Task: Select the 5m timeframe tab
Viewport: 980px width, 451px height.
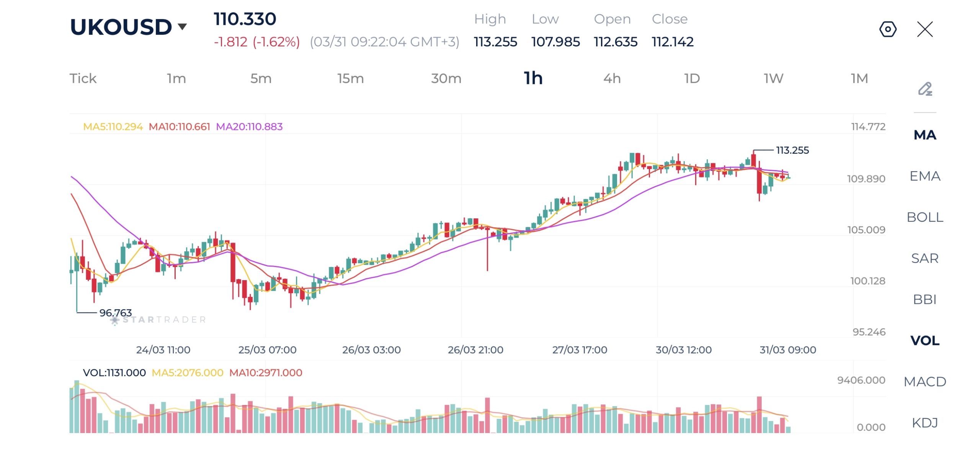Action: pyautogui.click(x=261, y=79)
